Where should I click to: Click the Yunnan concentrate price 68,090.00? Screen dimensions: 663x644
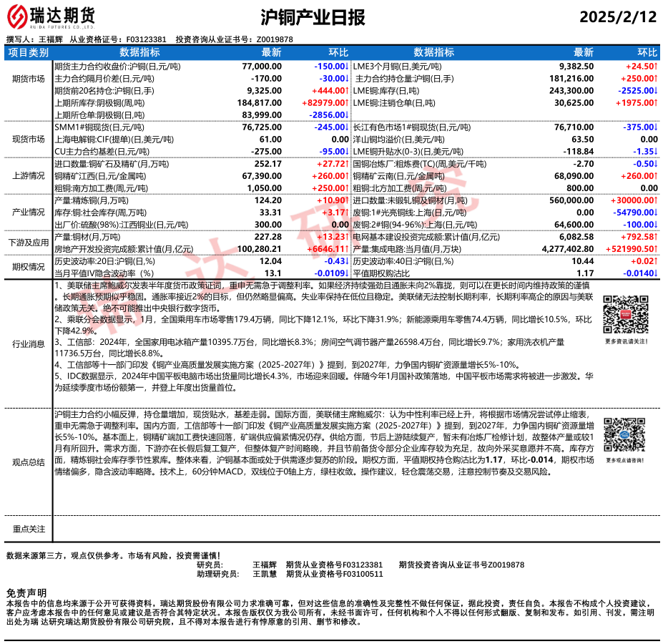[574, 175]
